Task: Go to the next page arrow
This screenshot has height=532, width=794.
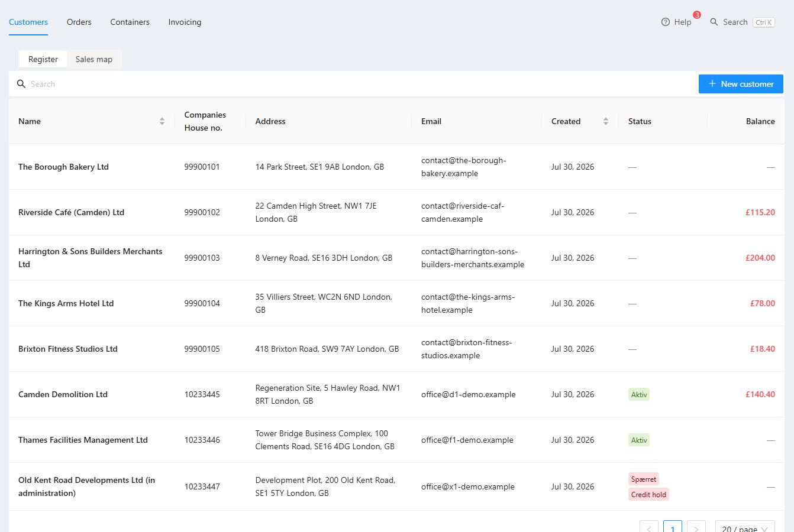Action: (696, 529)
